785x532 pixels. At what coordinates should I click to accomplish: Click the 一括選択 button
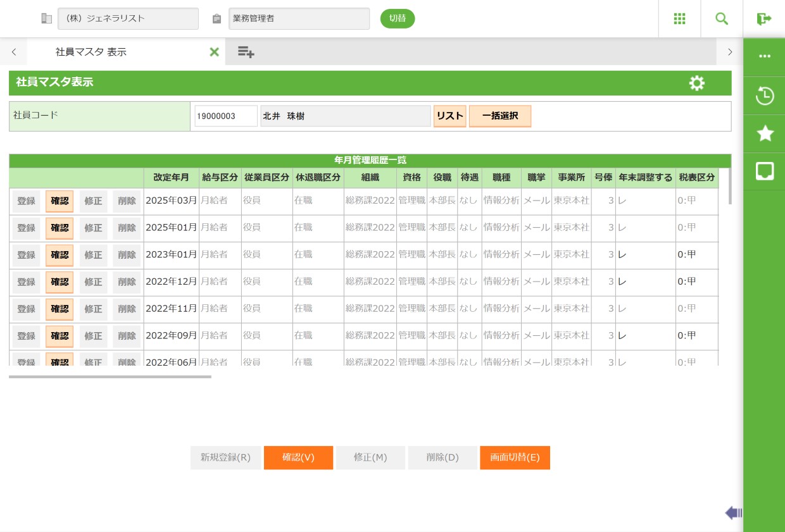(499, 116)
